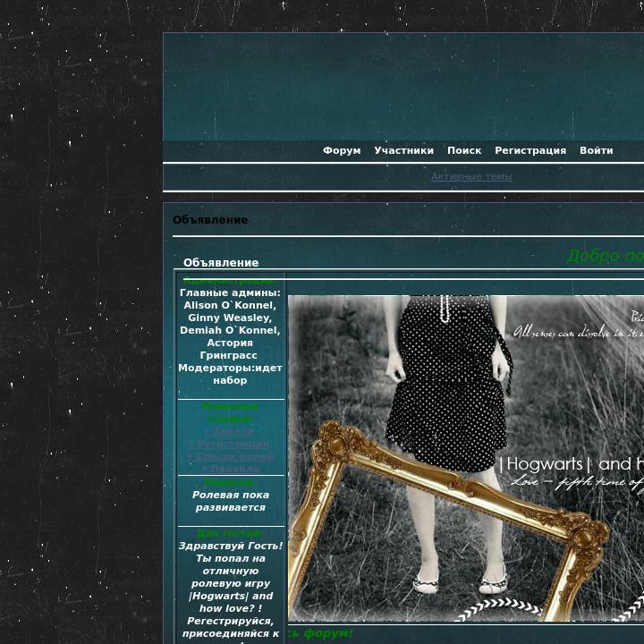Select the 'Alison O`Konnel,' admin name text
Viewport: 644px width, 644px height.
(230, 306)
